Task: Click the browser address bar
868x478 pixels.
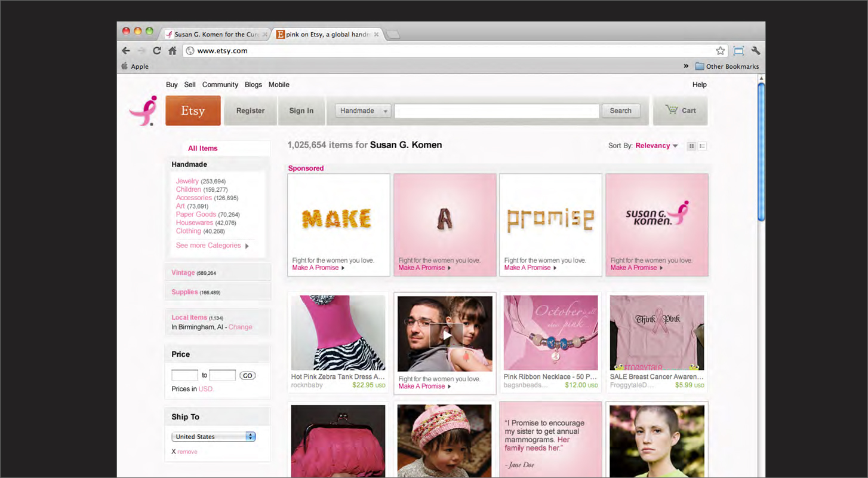Action: pos(454,51)
